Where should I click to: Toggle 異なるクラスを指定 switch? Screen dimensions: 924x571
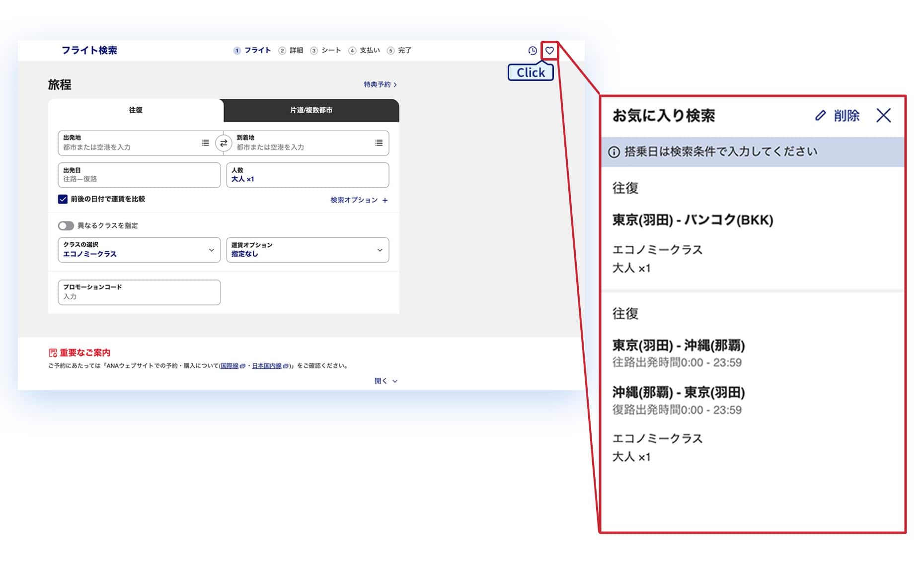point(66,226)
